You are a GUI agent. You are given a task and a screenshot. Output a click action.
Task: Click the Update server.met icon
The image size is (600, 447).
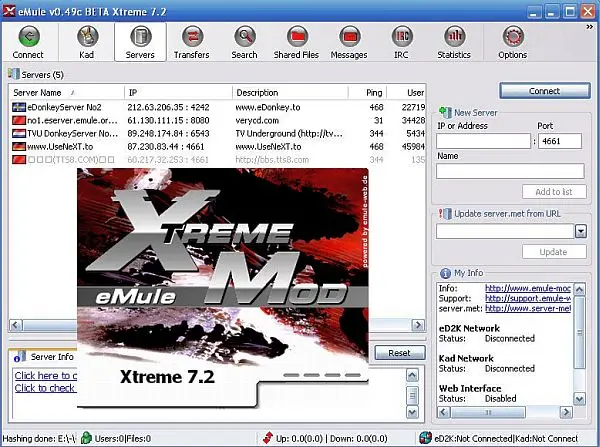point(445,214)
